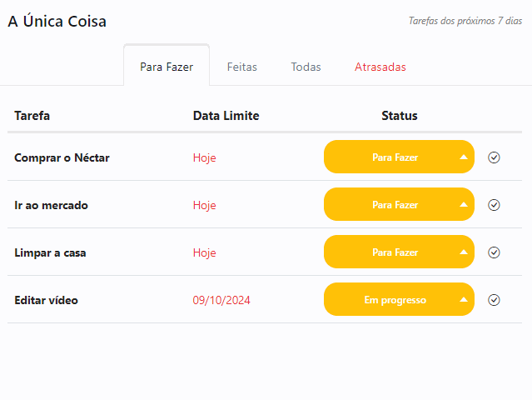Click checkmark icon for Ir ao mercado
Viewport: 532px width, 400px height.
494,205
